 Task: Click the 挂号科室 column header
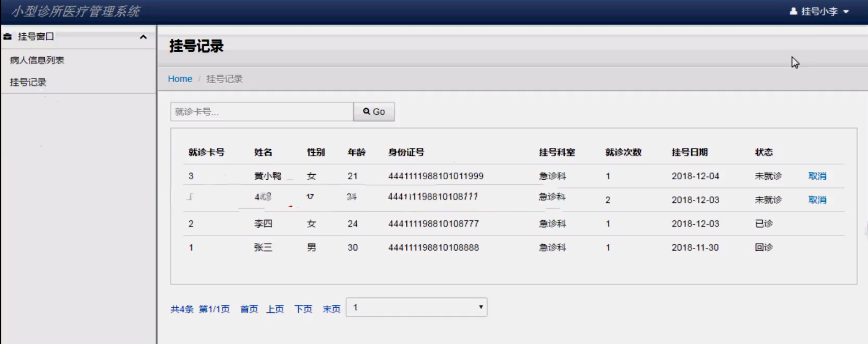click(557, 152)
